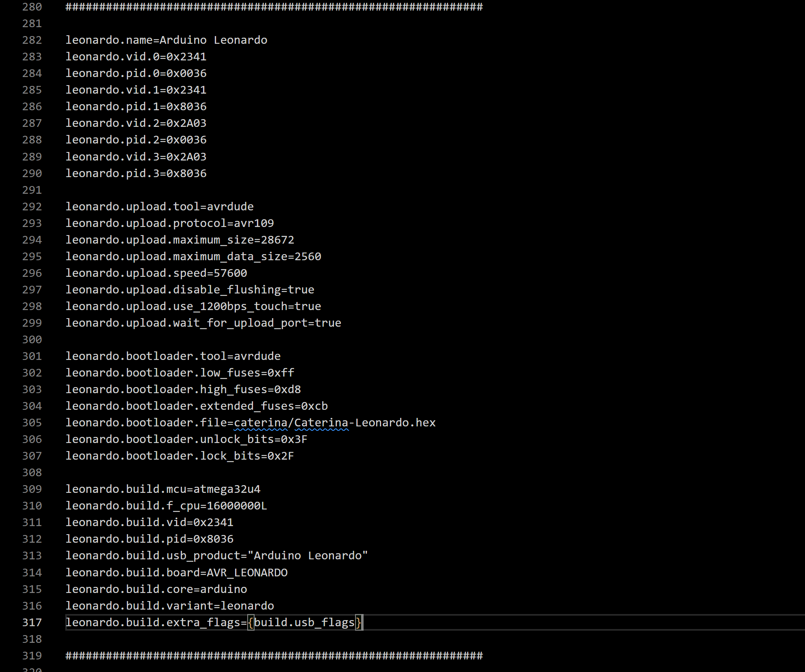Click the line 'leonardo.vid.3=0x2A03'

[x=136, y=157]
